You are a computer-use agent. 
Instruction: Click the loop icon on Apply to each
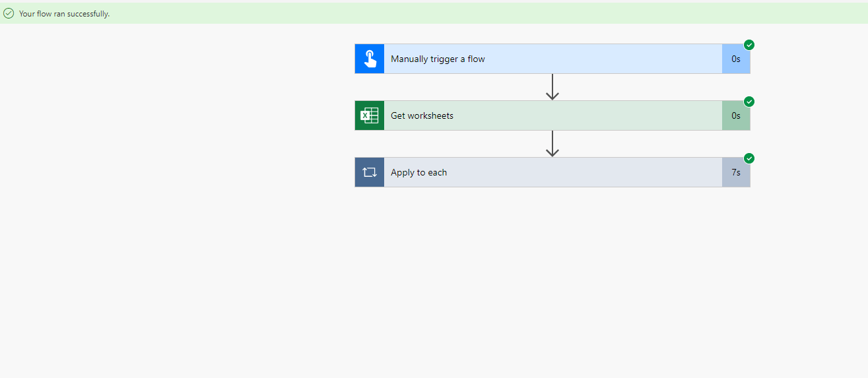point(370,172)
